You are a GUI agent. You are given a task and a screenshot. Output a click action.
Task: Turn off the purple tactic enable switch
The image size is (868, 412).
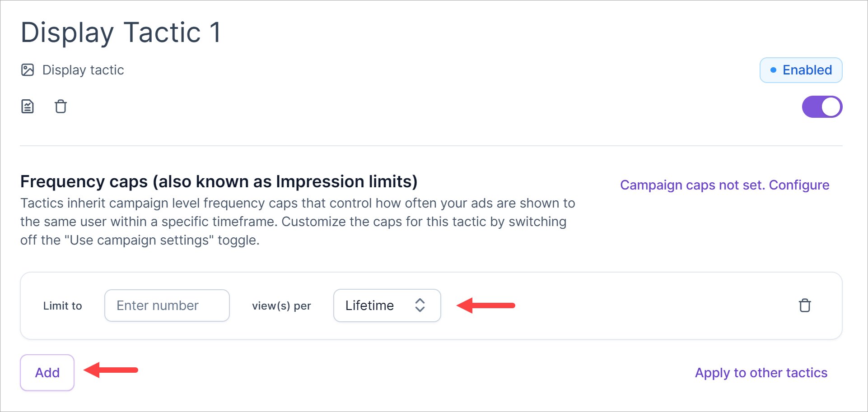(x=821, y=107)
